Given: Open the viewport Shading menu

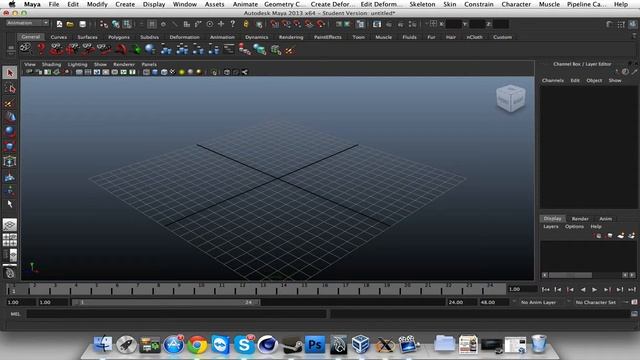Looking at the screenshot, I should [x=51, y=64].
